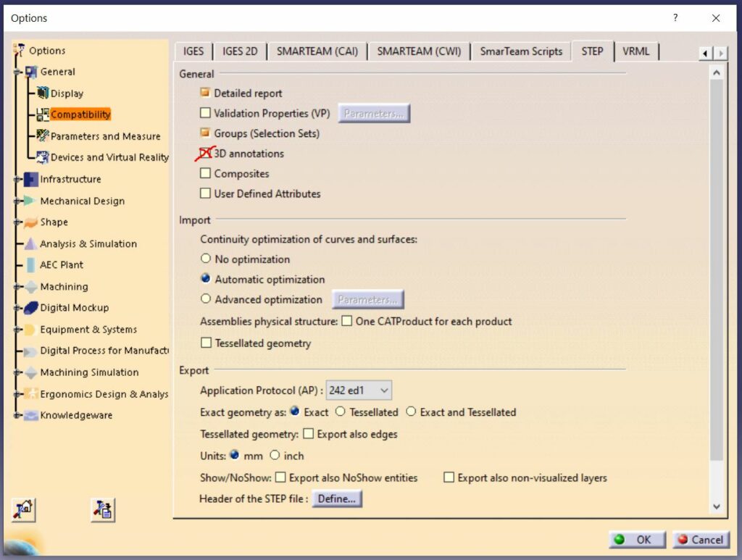This screenshot has width=742, height=560.
Task: Click the import settings icon at bottom
Action: coord(102,509)
